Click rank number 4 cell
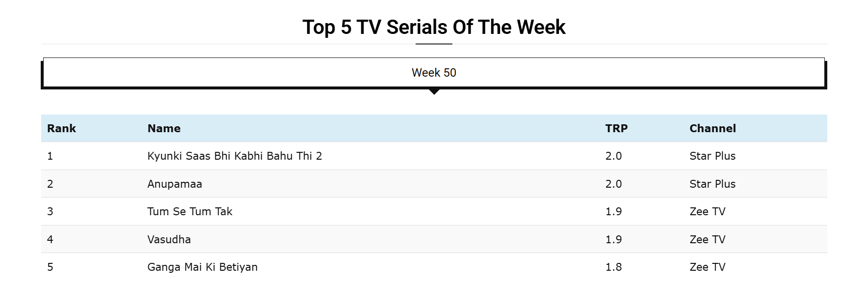Screen dimensions: 868x285 (50, 239)
